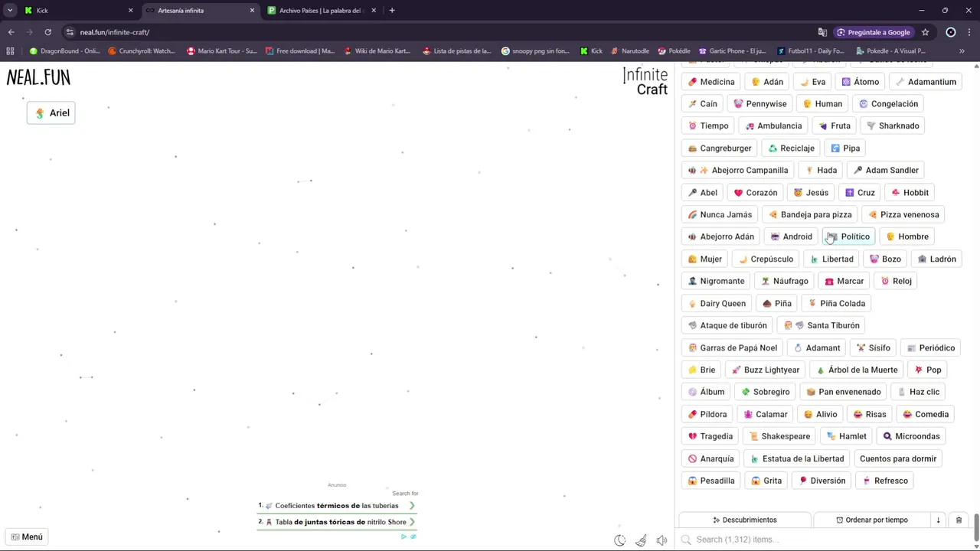Viewport: 980px width, 551px height.
Task: Click the trash icon in the items panel
Action: (x=959, y=520)
